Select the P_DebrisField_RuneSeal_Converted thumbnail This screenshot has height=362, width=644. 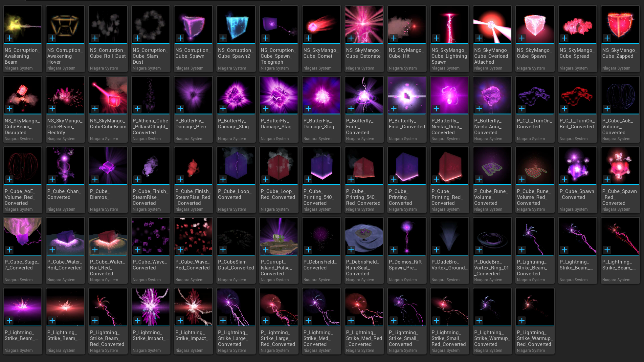pyautogui.click(x=364, y=236)
